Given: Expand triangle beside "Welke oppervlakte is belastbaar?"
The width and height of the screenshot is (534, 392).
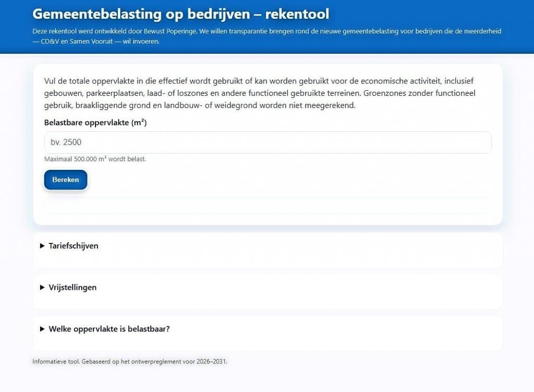Looking at the screenshot, I should [42, 329].
